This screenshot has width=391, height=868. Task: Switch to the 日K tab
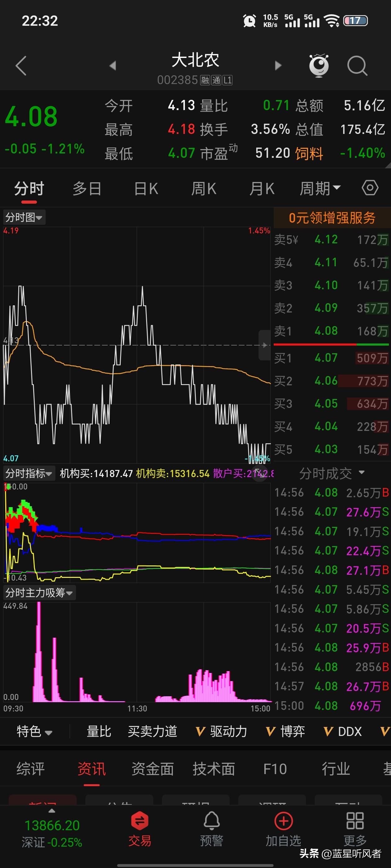pos(146,188)
